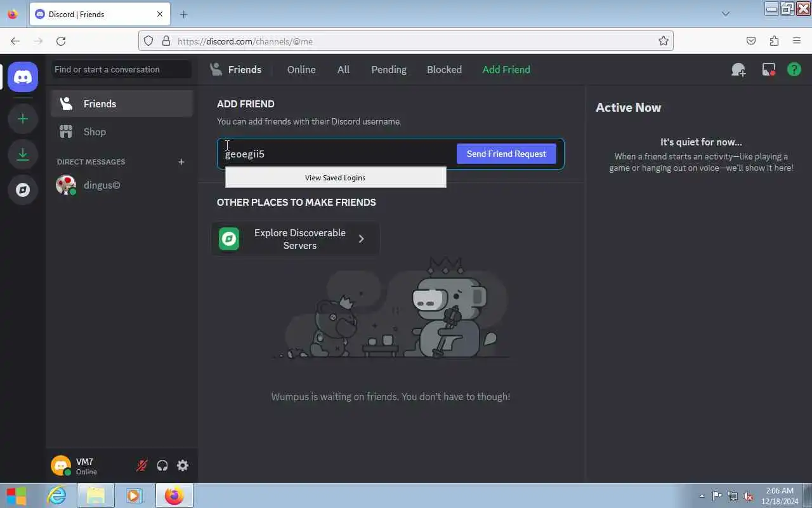
Task: Open the Help question mark icon
Action: click(794, 70)
